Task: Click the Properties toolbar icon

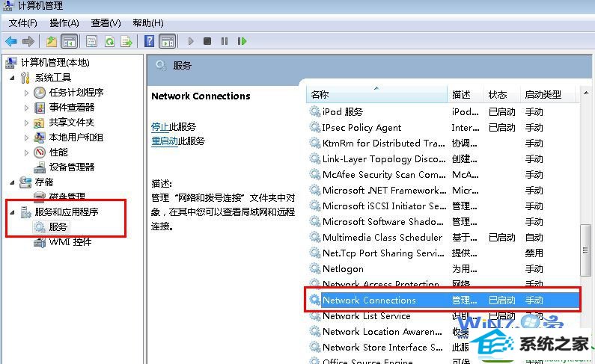Action: tap(91, 41)
